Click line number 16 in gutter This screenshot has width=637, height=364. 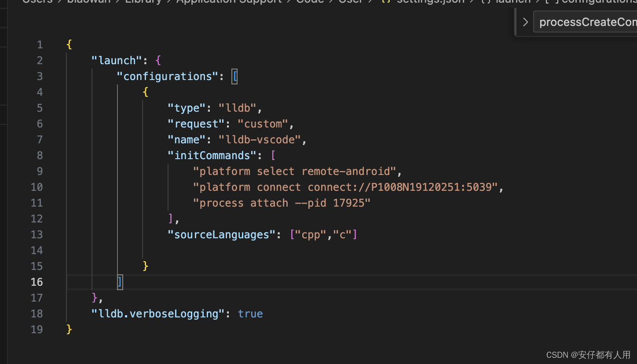37,282
